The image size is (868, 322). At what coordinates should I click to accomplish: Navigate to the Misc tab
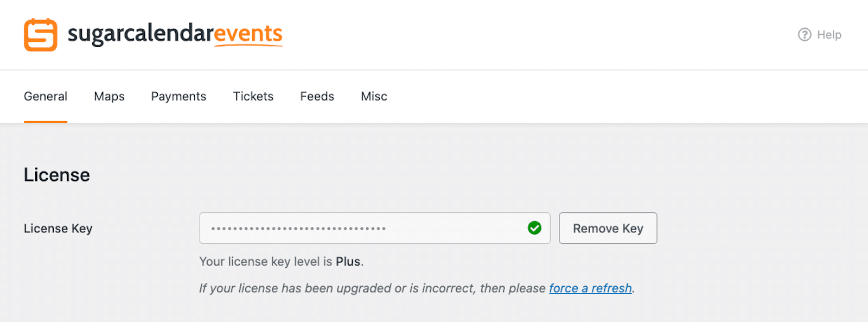374,97
